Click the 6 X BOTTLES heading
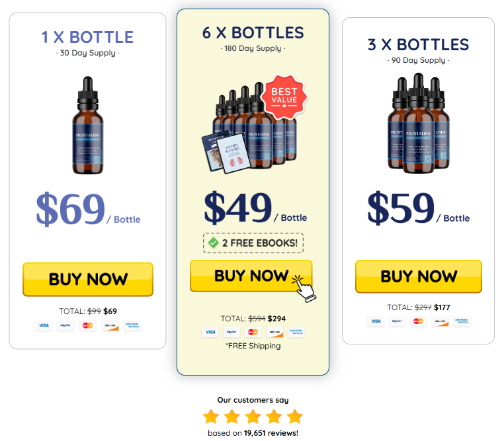The image size is (504, 441). click(253, 33)
